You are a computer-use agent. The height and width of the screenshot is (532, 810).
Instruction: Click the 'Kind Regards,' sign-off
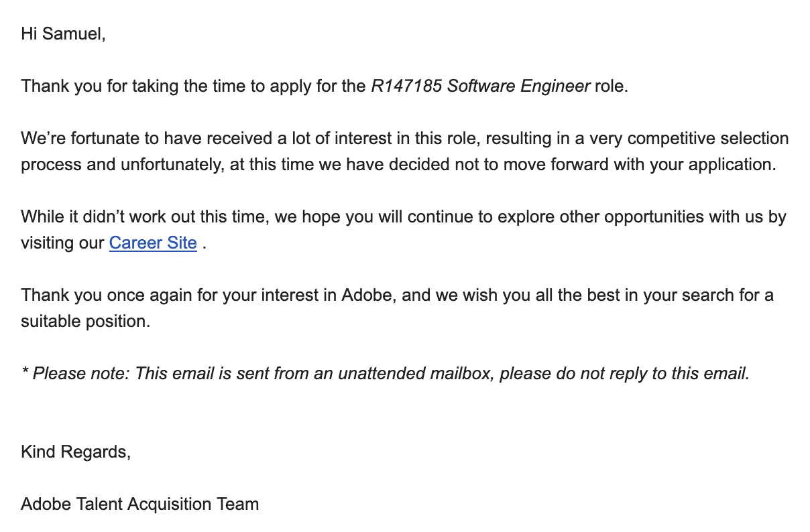coord(75,452)
